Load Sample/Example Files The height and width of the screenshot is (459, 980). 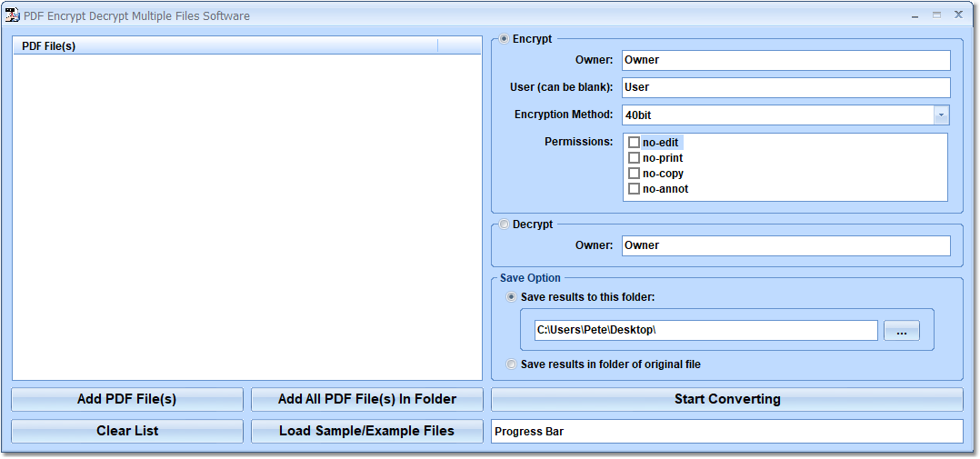point(367,431)
